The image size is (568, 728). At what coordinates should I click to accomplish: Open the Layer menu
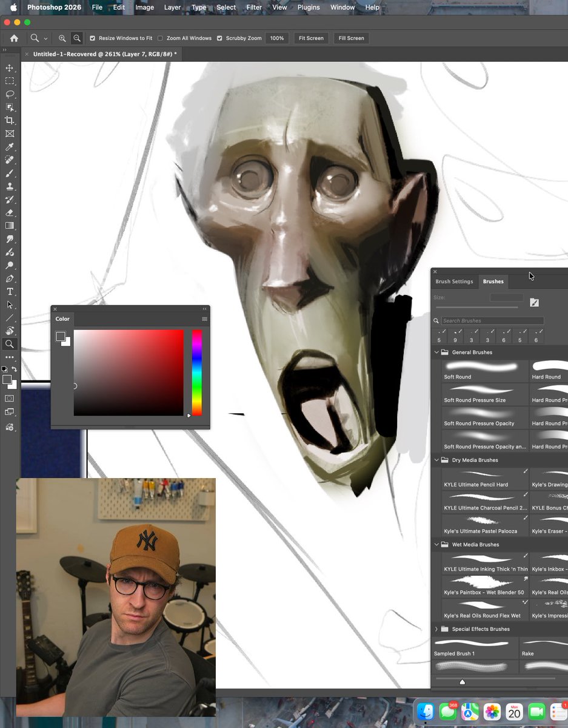(x=172, y=7)
